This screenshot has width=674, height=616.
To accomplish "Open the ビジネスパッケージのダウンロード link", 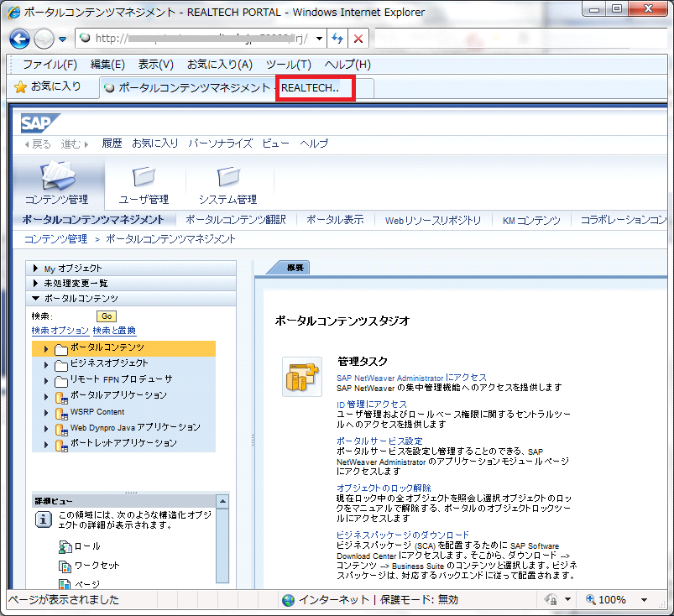I will (x=403, y=535).
